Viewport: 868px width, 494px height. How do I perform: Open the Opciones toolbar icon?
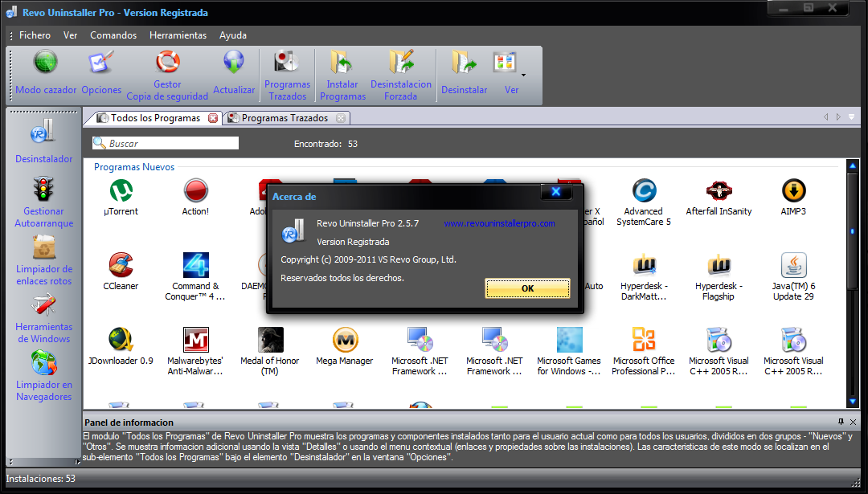(x=101, y=73)
